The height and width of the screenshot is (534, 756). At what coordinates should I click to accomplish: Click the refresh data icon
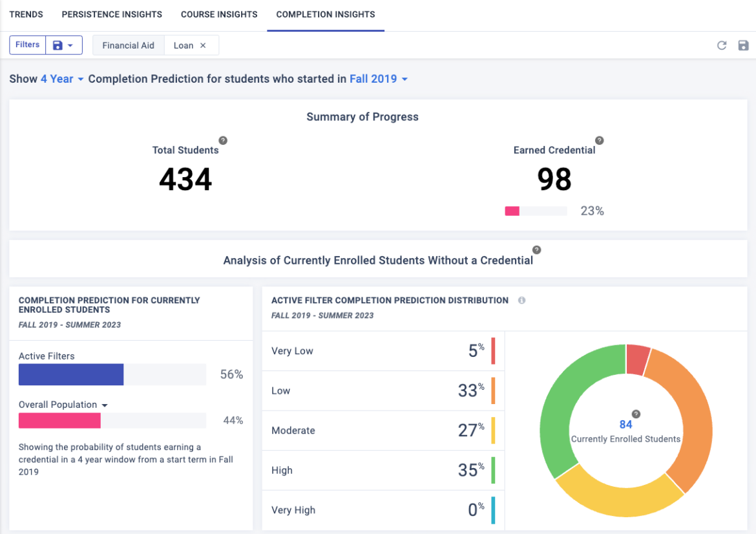pos(722,45)
